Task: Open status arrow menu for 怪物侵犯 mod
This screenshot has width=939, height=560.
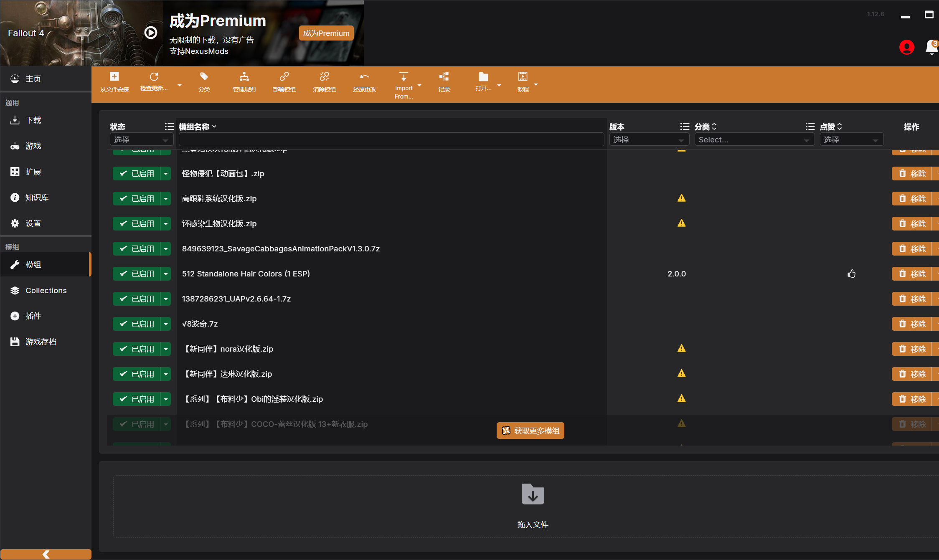Action: coord(166,174)
